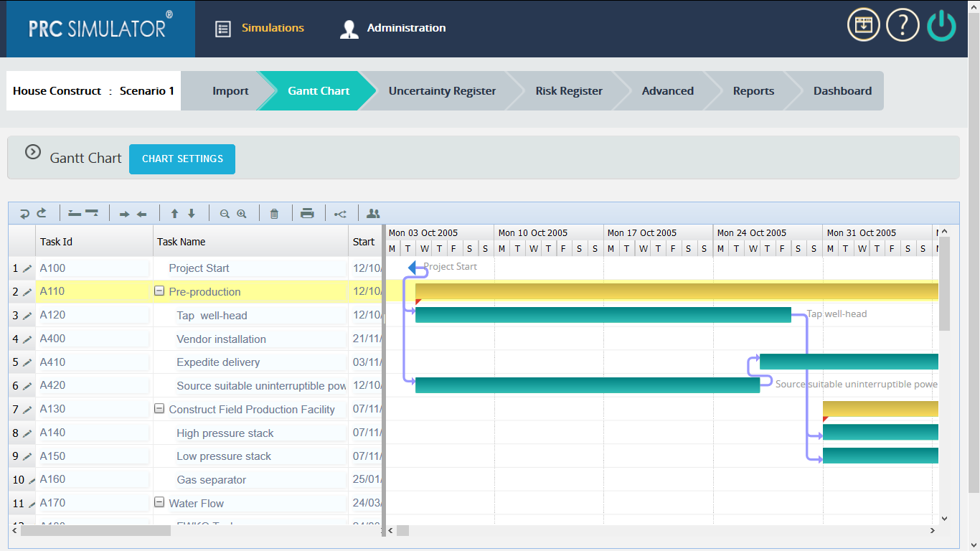Viewport: 980px width, 551px height.
Task: Click House Construct Scenario 1 label
Action: pyautogui.click(x=93, y=91)
